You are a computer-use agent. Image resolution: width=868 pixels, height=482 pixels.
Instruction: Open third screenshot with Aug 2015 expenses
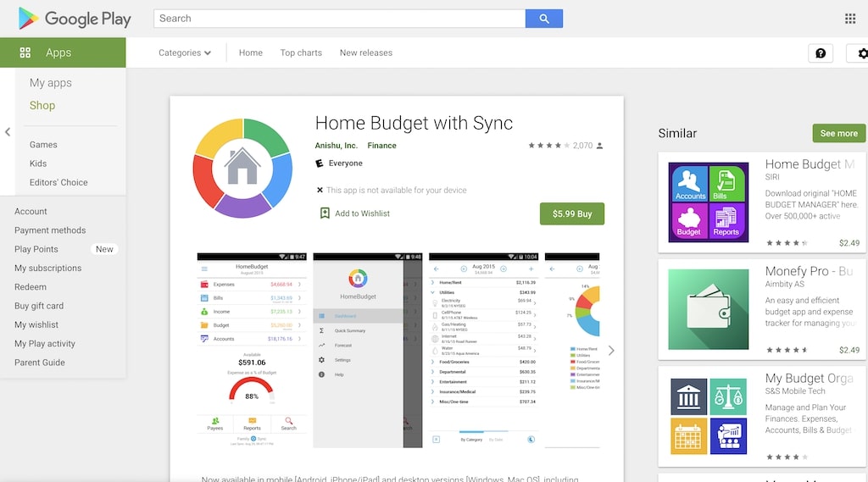483,351
